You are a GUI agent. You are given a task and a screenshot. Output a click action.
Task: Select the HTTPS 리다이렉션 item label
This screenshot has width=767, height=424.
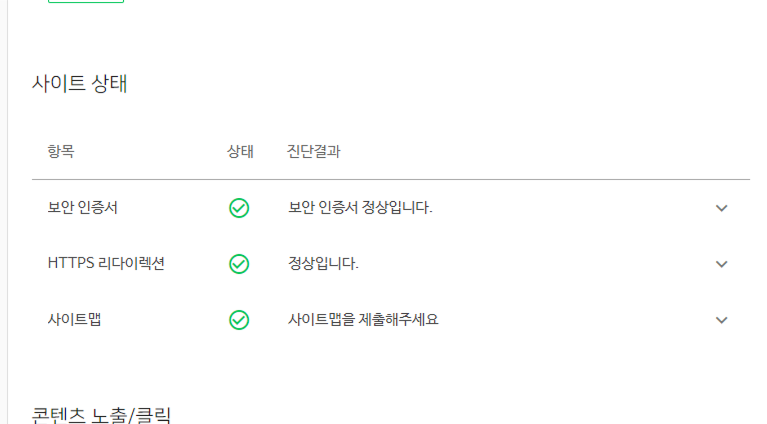click(106, 263)
